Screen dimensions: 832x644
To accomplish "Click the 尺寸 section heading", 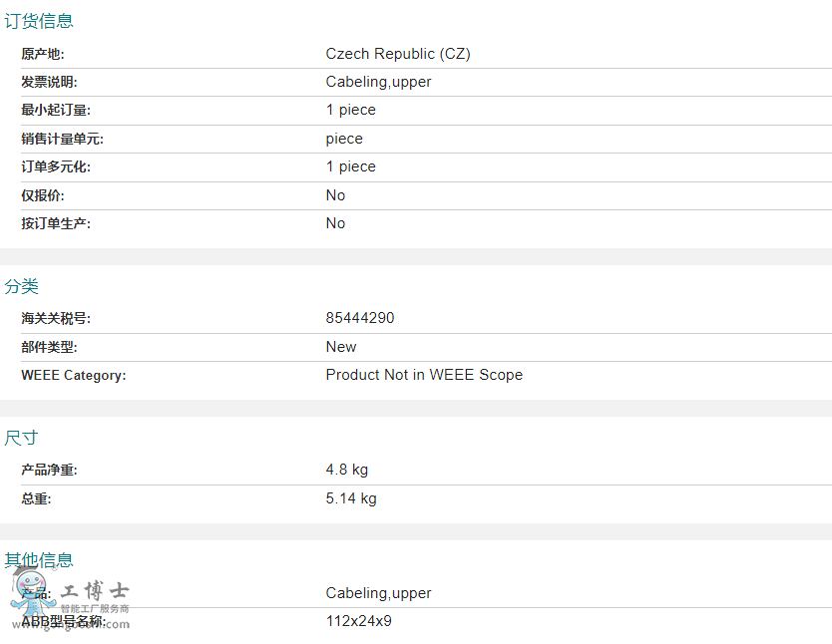I will 22,438.
